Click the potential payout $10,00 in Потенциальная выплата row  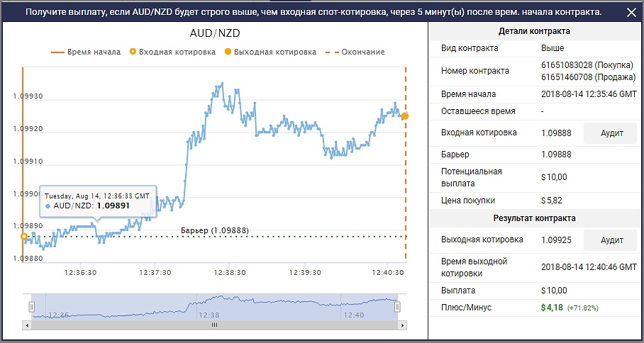(x=554, y=177)
